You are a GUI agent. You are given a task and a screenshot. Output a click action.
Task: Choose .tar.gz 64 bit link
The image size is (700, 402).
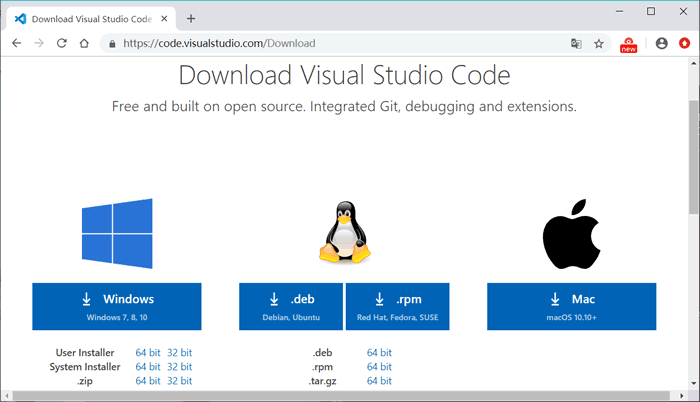point(379,381)
